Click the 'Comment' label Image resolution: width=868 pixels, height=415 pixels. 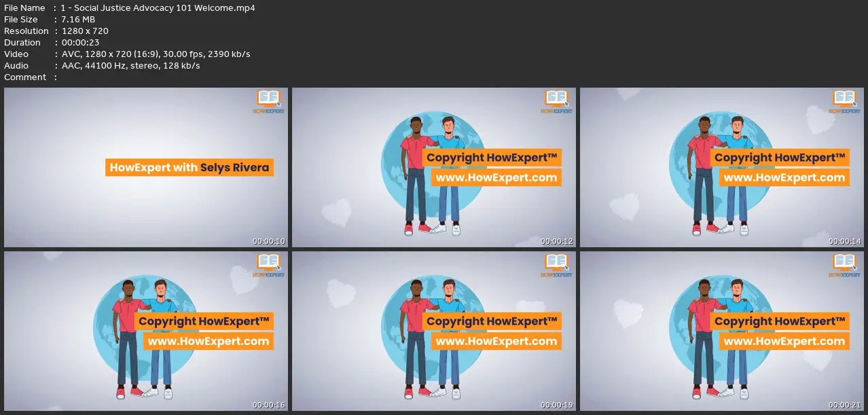coord(25,77)
